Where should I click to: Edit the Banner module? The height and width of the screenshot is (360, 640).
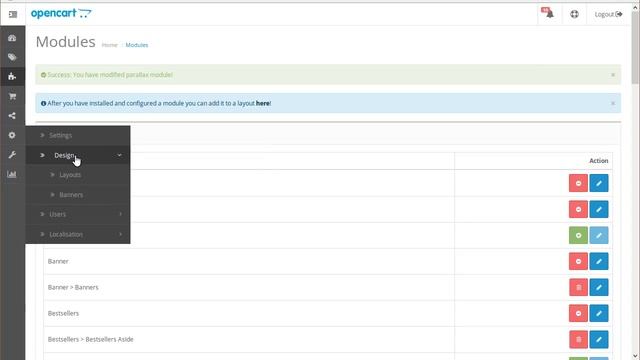pyautogui.click(x=599, y=261)
